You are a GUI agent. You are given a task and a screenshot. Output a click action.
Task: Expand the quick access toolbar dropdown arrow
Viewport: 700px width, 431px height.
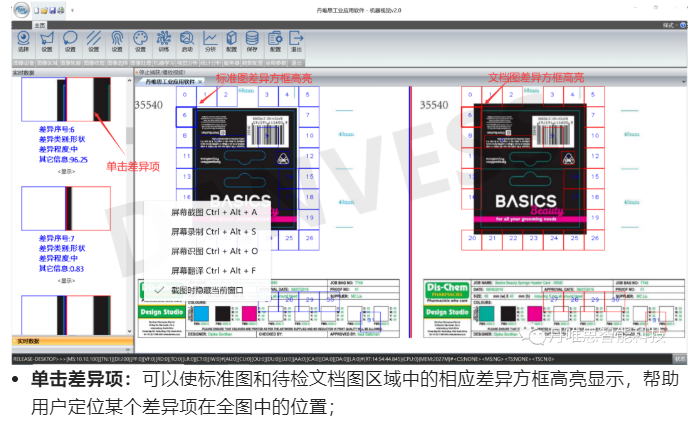point(72,10)
